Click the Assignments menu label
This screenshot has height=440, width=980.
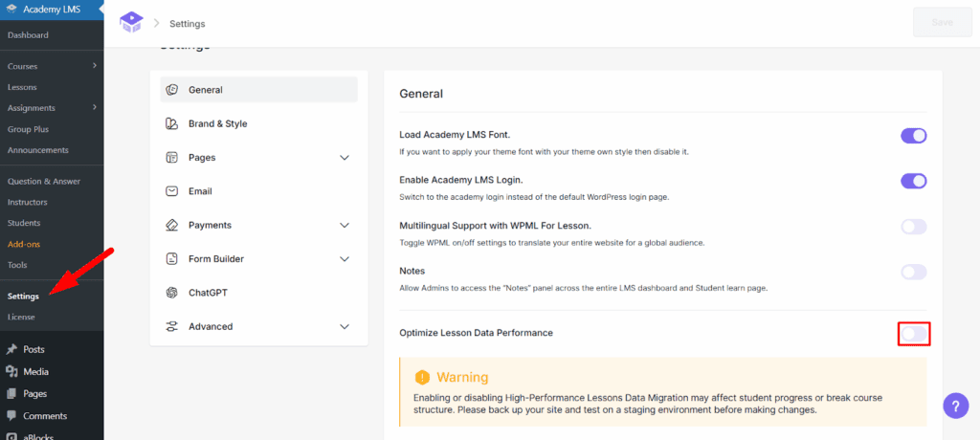32,108
